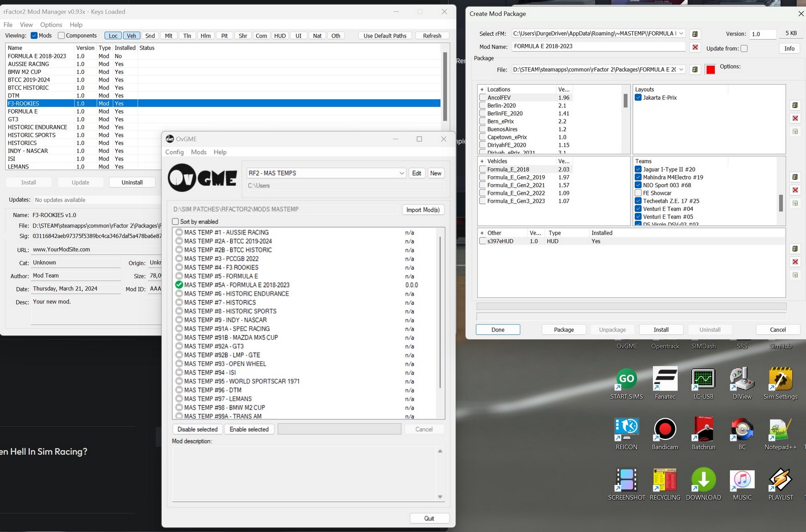Enable the Components viewing checkbox
Image resolution: width=806 pixels, height=532 pixels.
pyautogui.click(x=61, y=36)
